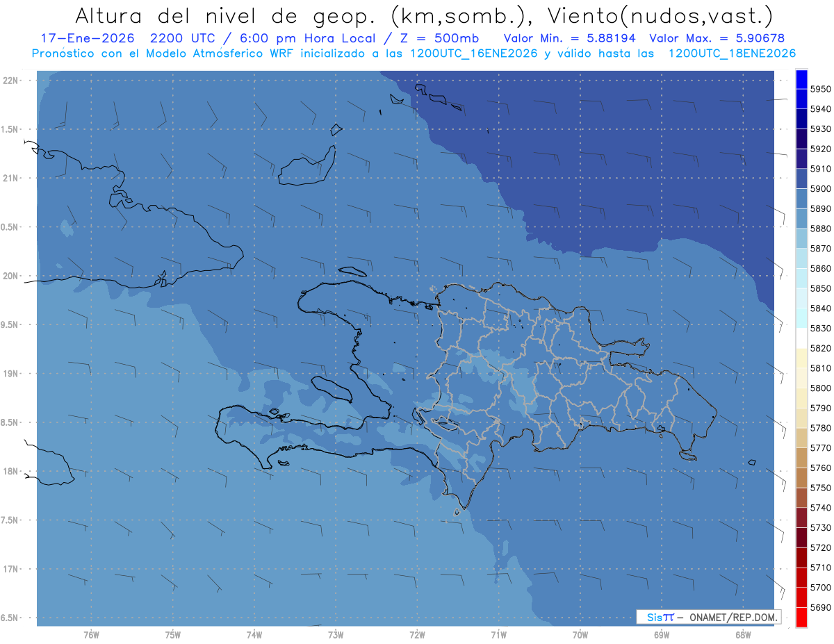The image size is (834, 644).
Task: Click the colorbar label '5850'
Action: click(821, 288)
